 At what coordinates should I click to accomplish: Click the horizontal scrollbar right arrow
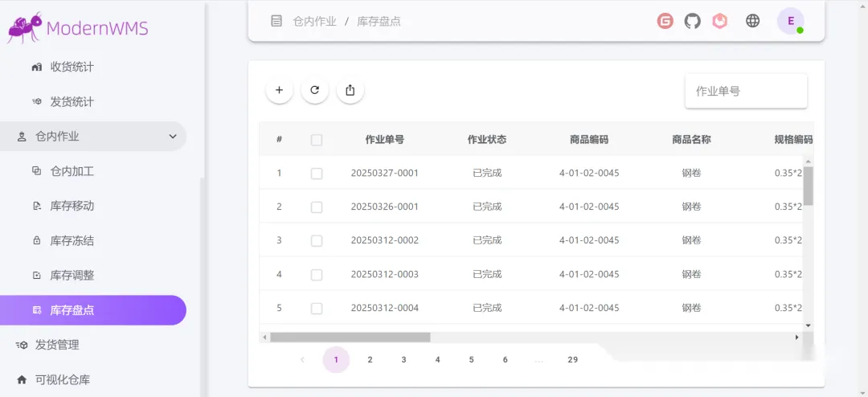(797, 338)
